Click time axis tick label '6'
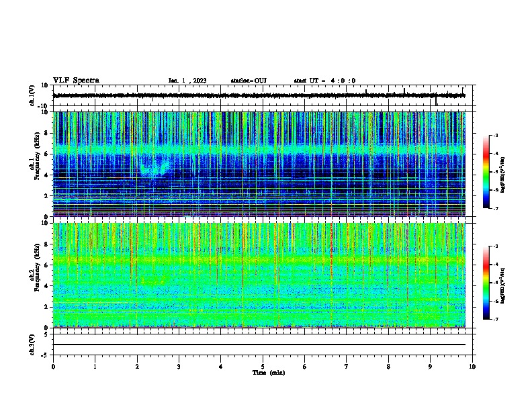The width and height of the screenshot is (532, 411). click(x=305, y=367)
